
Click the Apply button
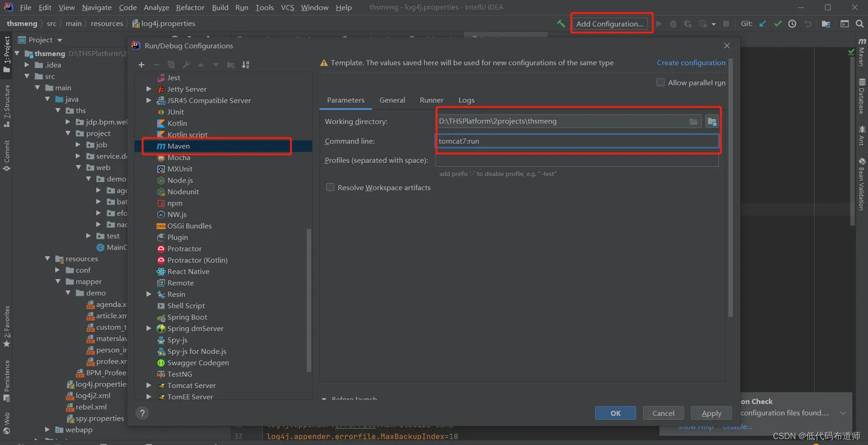click(x=711, y=413)
